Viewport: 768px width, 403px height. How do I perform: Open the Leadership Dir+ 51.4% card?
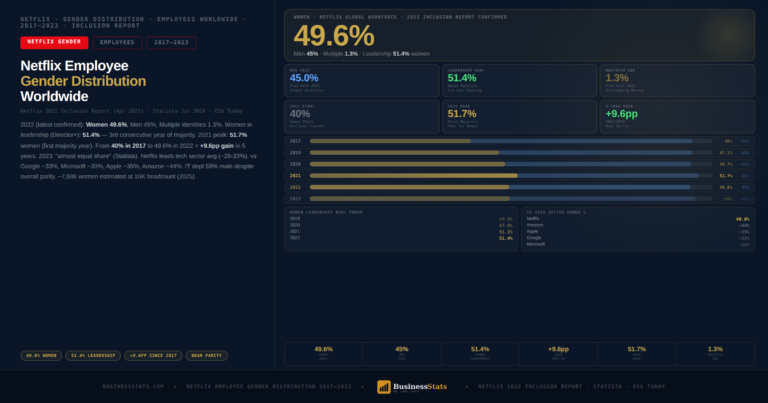tap(519, 81)
